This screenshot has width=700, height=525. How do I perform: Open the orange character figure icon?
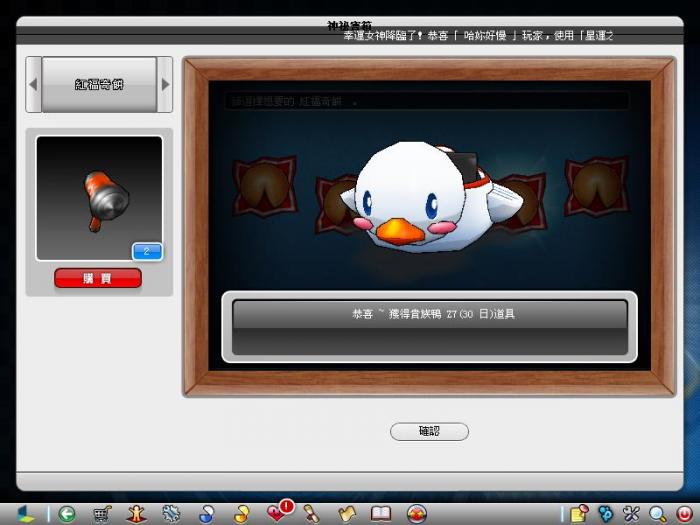(x=136, y=514)
